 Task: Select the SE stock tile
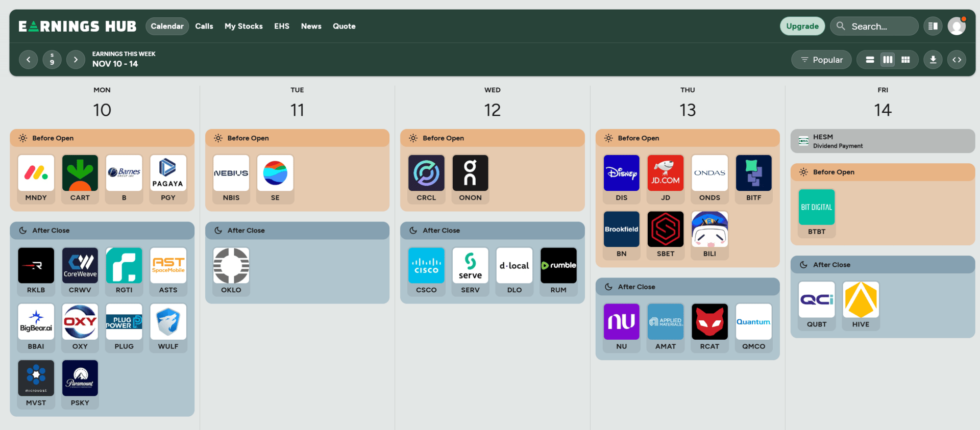pos(275,179)
